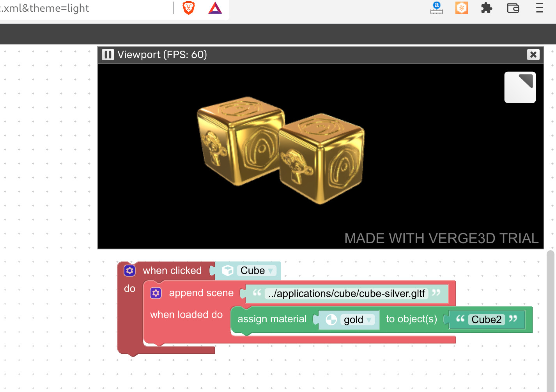The width and height of the screenshot is (556, 392).
Task: Click the material sphere icon beside gold
Action: click(331, 320)
